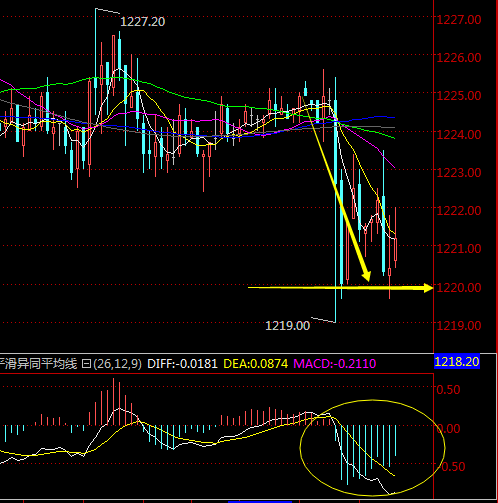Select the 1227.20 high price marker

click(x=142, y=22)
